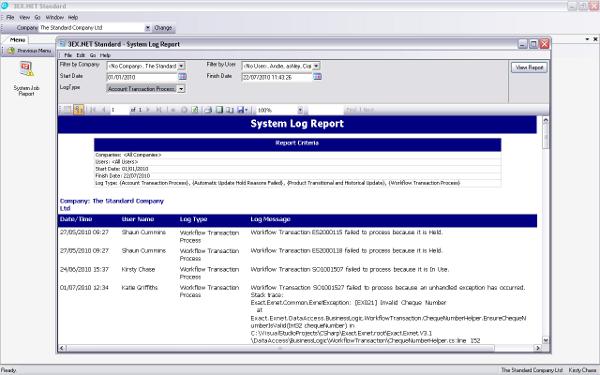This screenshot has width=600, height=375.
Task: Open File menu in main window
Action: point(10,17)
